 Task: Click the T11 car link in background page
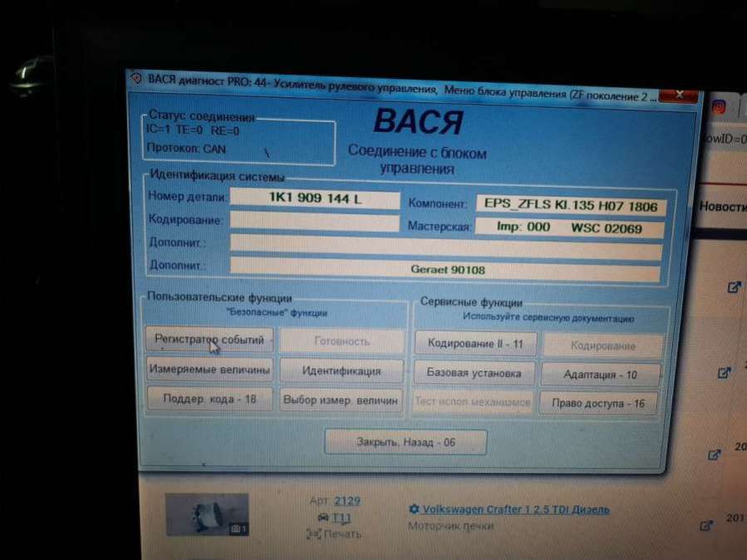(x=342, y=518)
